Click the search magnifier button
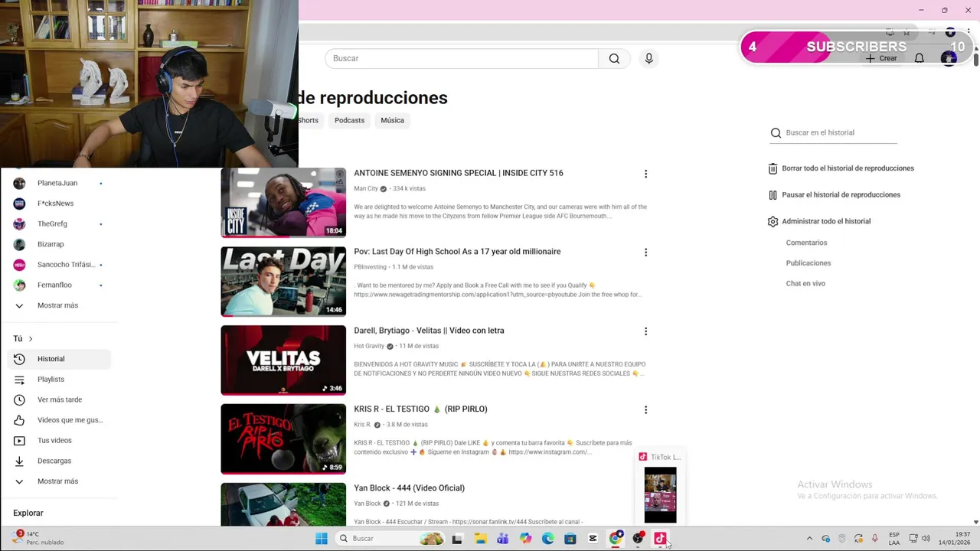 click(x=614, y=59)
